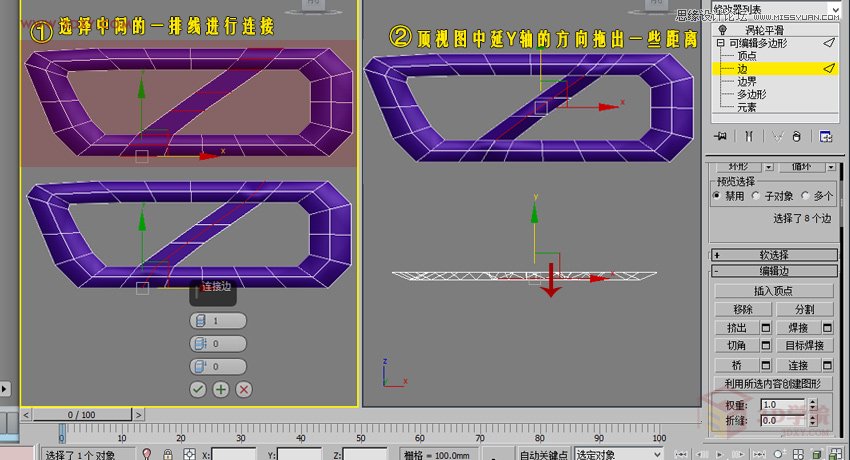
Task: Select the SubObj (子对象) preview selection radio
Action: click(x=757, y=196)
